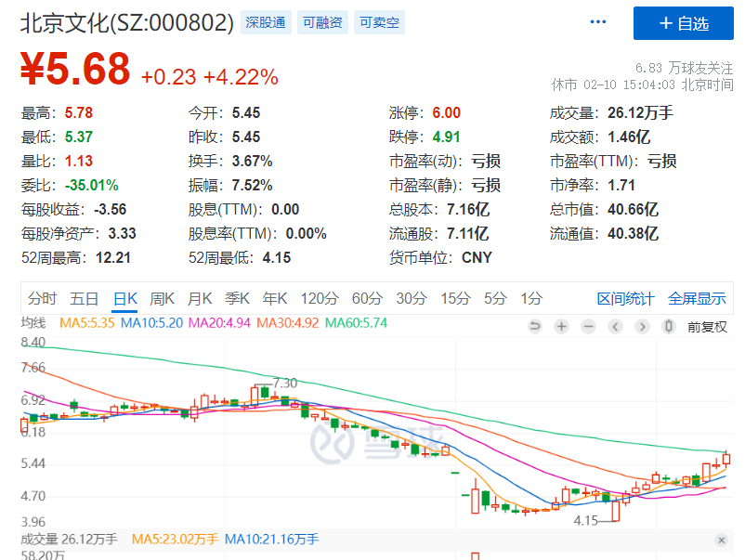
Task: Switch to the 分时 chart tab
Action: (42, 298)
